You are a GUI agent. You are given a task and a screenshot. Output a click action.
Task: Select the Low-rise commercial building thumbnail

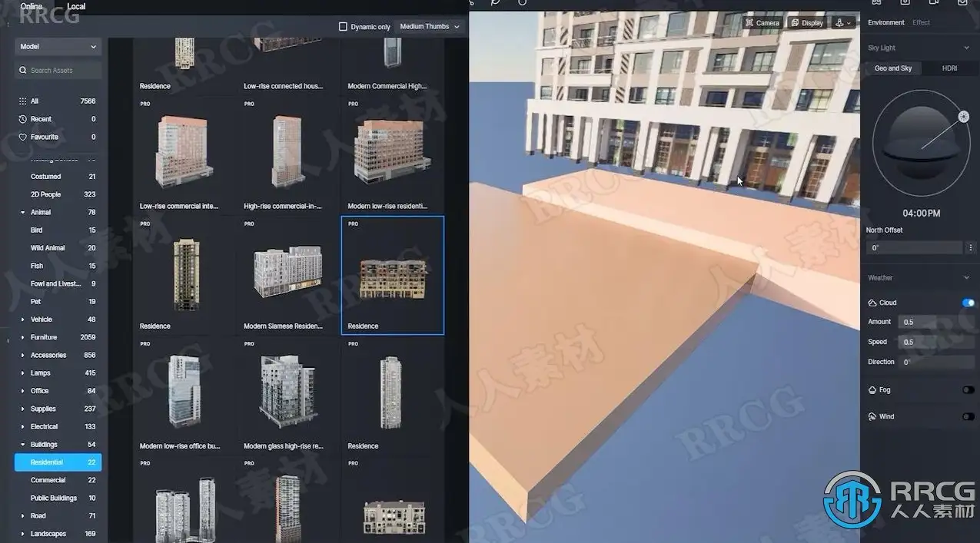[x=184, y=156]
